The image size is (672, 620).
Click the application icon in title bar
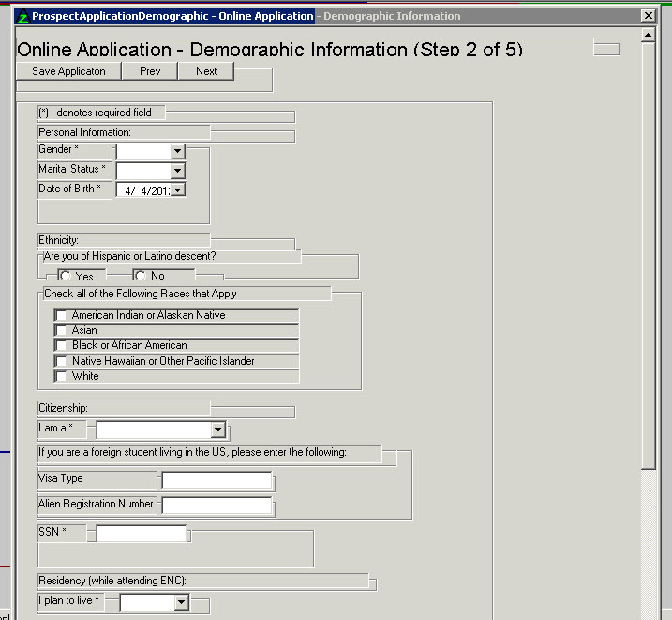(x=23, y=16)
